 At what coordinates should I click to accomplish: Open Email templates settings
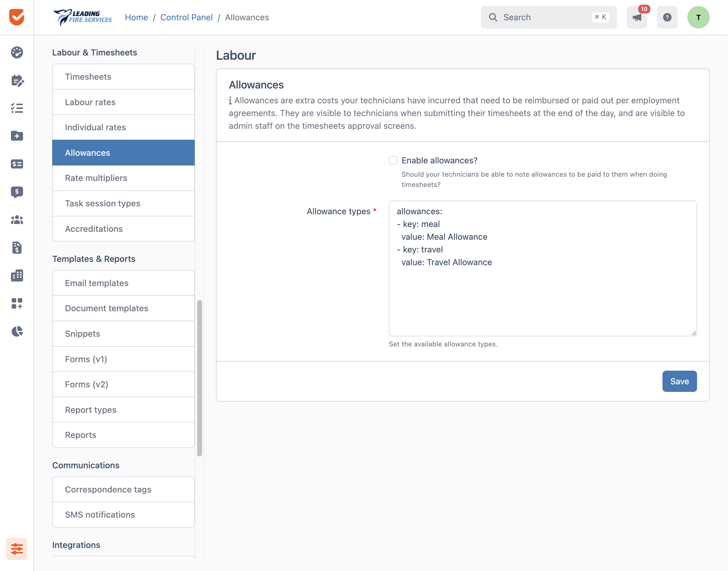pos(123,283)
